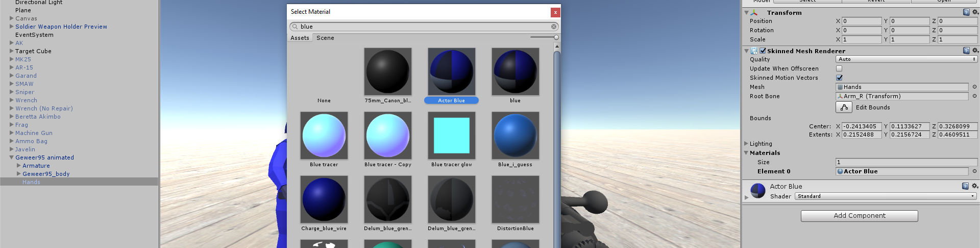Click scroll-up arrow in Select Material list
Screen dimensions: 980x248
pyautogui.click(x=557, y=47)
